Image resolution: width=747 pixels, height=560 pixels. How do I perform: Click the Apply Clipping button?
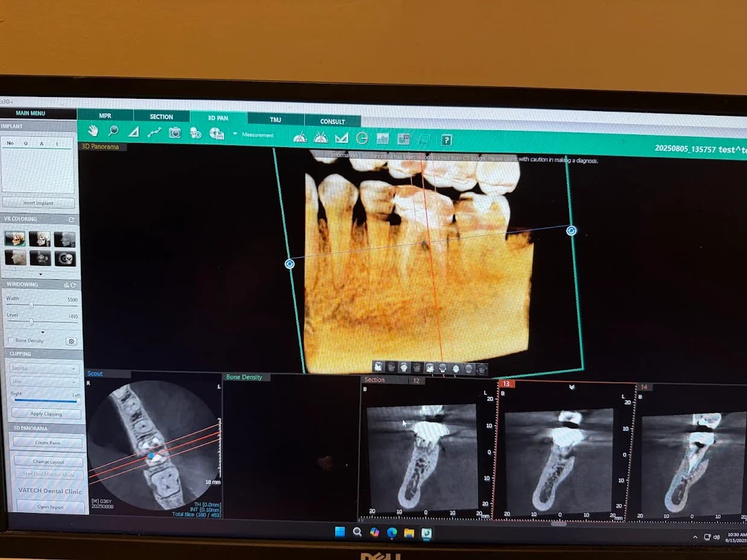(x=47, y=414)
